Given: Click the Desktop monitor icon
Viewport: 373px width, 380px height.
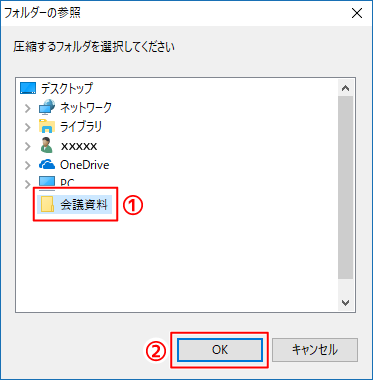Looking at the screenshot, I should pyautogui.click(x=28, y=88).
